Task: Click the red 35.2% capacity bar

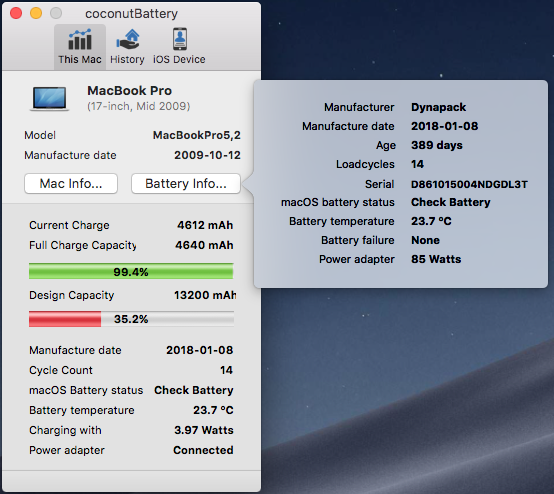Action: (131, 319)
